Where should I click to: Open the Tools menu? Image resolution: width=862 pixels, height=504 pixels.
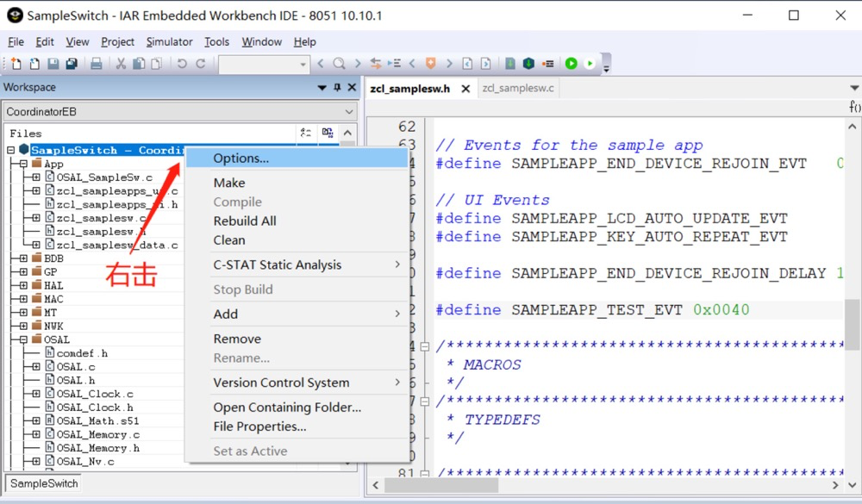[216, 41]
